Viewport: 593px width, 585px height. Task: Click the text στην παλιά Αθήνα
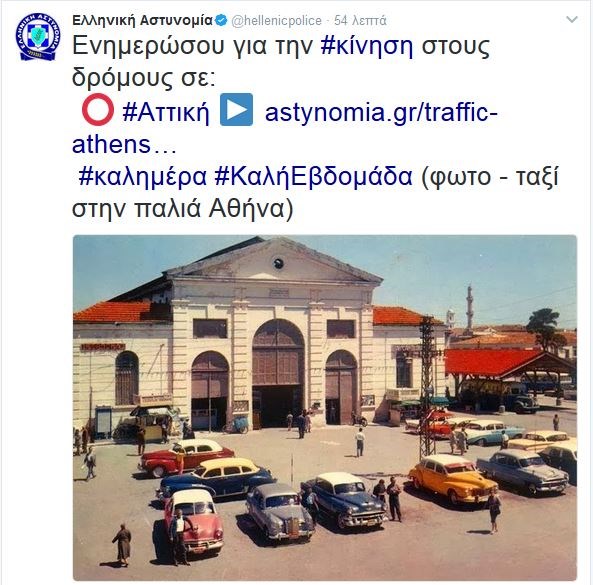coord(182,208)
